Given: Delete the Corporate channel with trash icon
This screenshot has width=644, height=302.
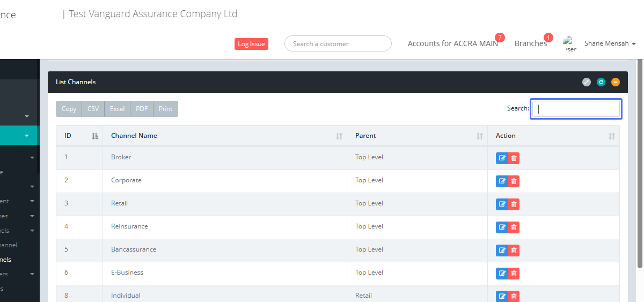Looking at the screenshot, I should pyautogui.click(x=514, y=181).
